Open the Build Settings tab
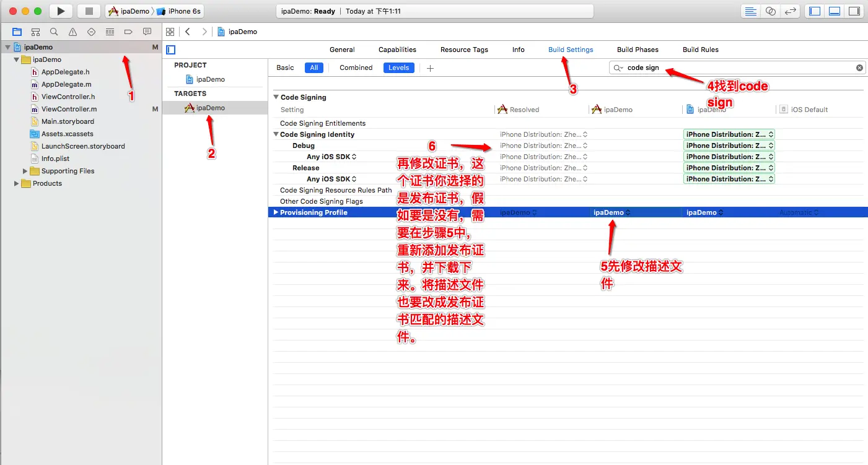The image size is (868, 465). click(571, 50)
